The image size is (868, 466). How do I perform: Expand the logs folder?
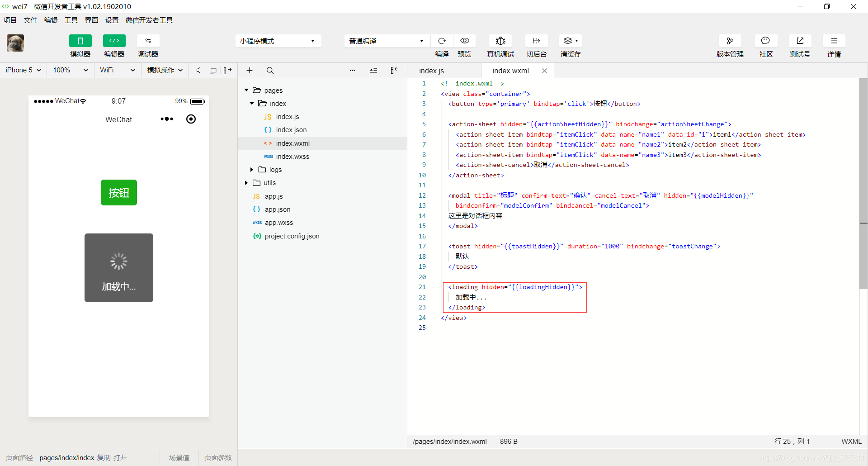point(252,169)
